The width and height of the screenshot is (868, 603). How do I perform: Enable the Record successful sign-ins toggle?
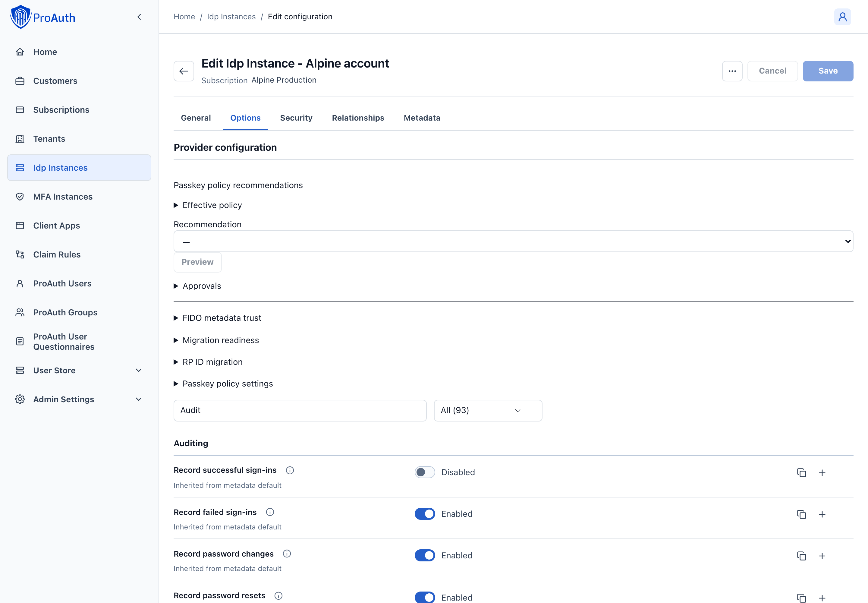[x=425, y=472]
